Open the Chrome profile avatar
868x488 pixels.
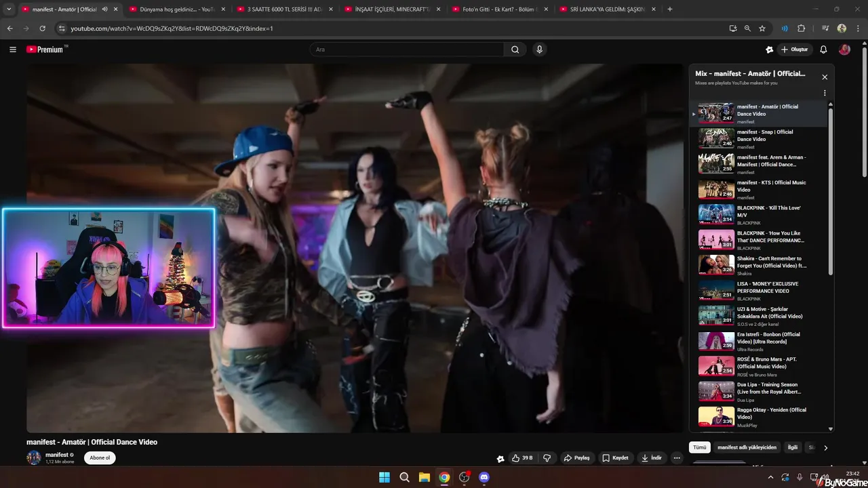pos(842,28)
